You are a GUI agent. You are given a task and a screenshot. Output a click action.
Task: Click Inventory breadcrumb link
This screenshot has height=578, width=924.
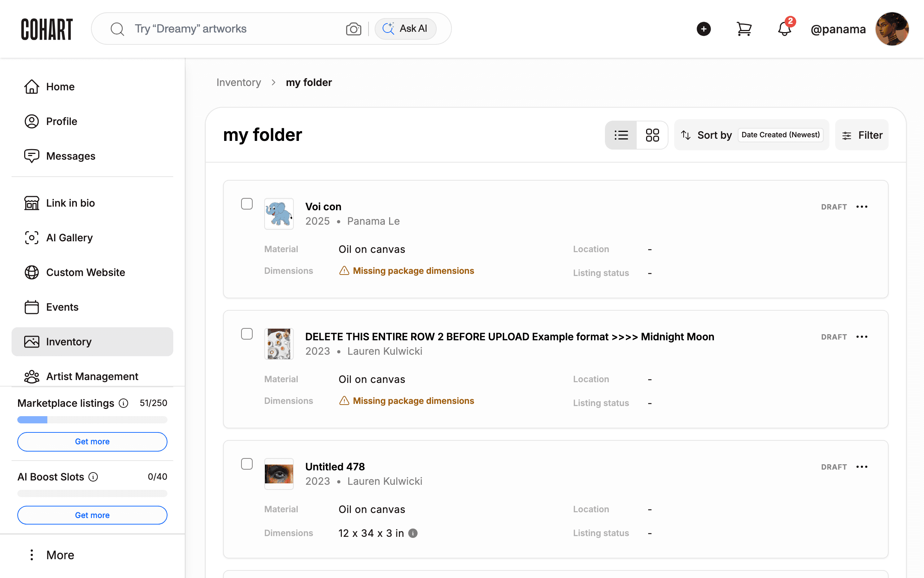point(239,82)
